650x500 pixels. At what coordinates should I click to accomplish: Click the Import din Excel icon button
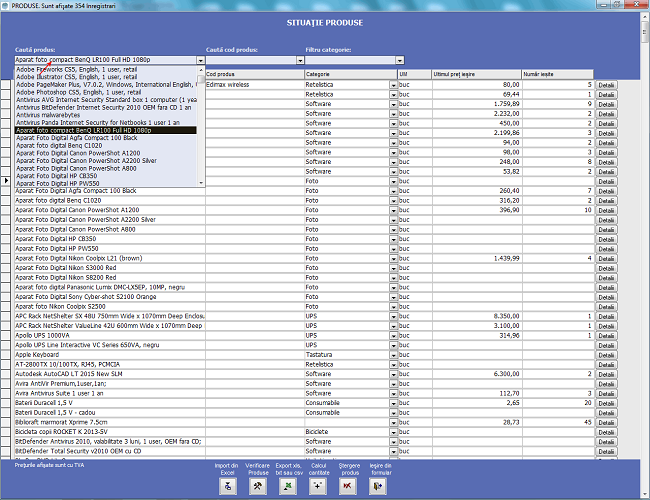click(x=228, y=486)
